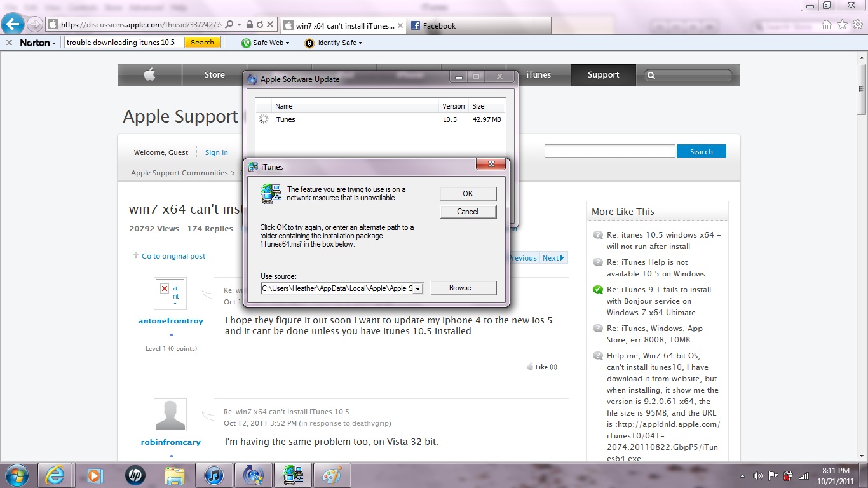
Task: Open robinfromcary user profile link
Action: point(171,442)
